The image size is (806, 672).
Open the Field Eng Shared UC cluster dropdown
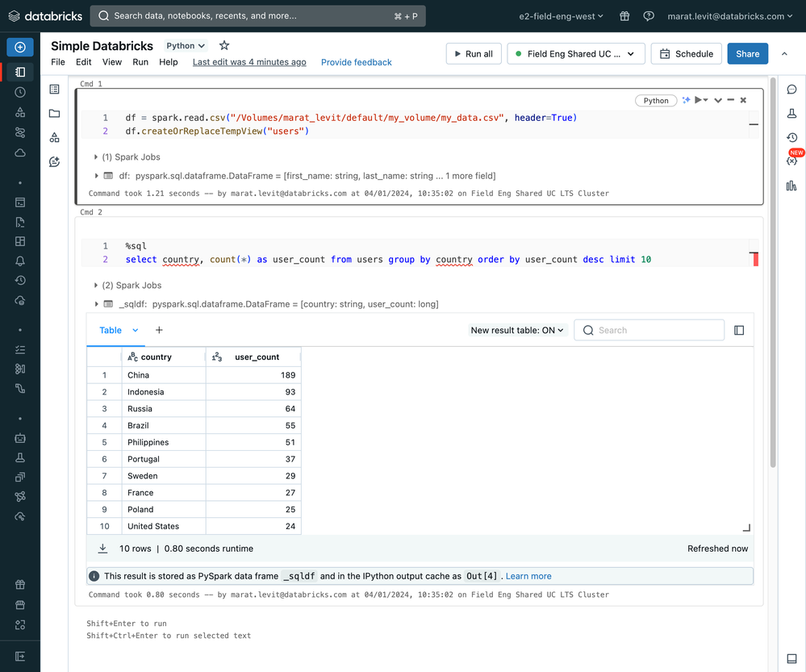pos(576,54)
